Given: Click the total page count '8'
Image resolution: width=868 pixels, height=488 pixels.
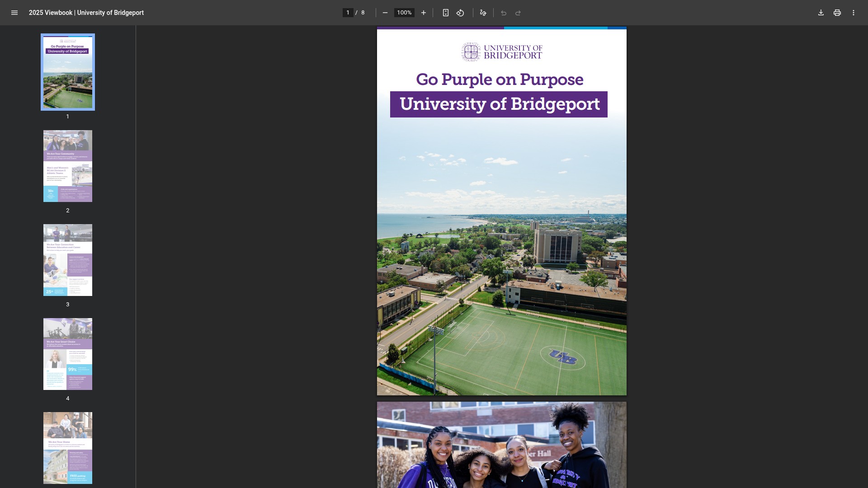Looking at the screenshot, I should tap(363, 13).
